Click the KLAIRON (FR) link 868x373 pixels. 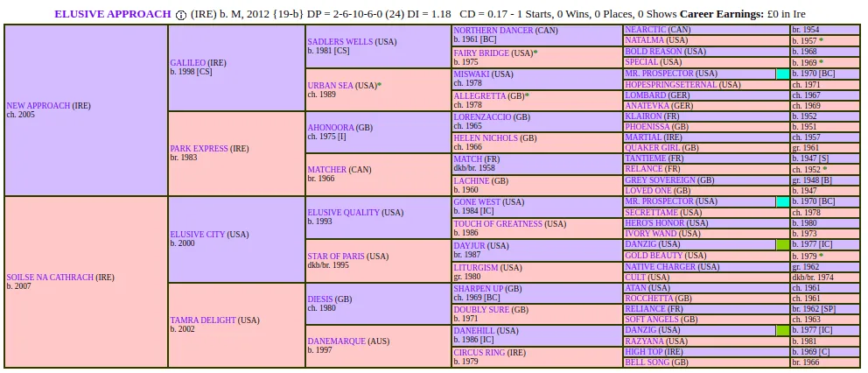(642, 116)
